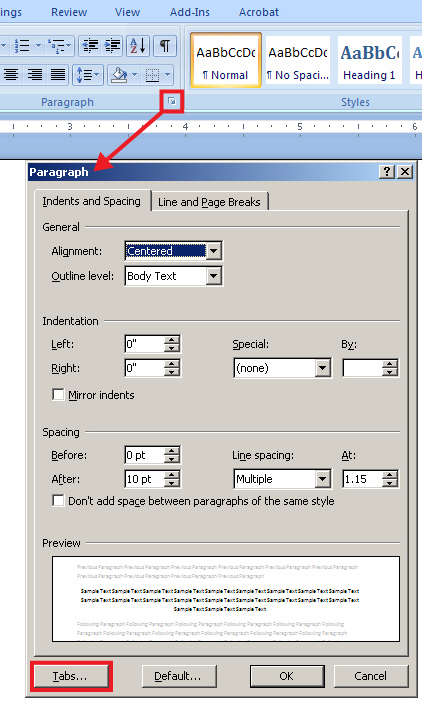
Task: Align text right via ribbon icon
Action: tap(35, 74)
